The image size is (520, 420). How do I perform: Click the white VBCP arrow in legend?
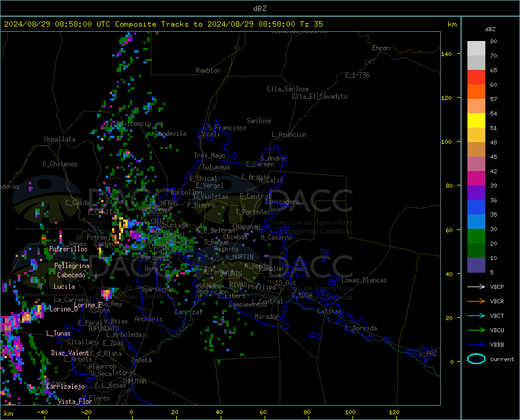(476, 287)
